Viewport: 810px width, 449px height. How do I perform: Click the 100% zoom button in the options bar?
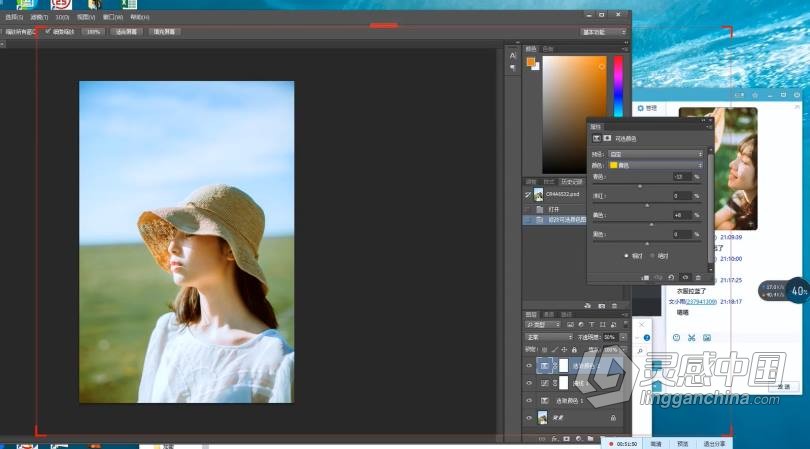(x=94, y=32)
